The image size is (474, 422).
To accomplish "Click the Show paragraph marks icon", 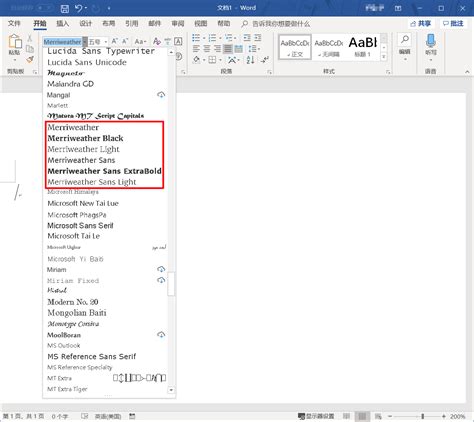I will tap(265, 60).
